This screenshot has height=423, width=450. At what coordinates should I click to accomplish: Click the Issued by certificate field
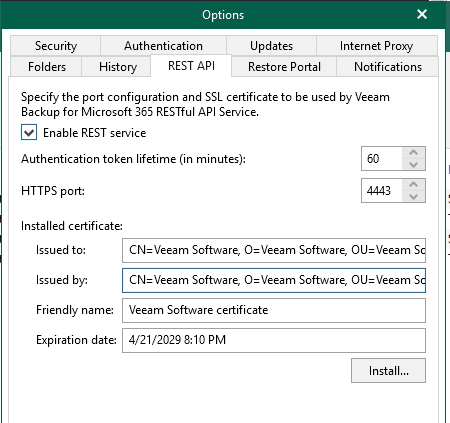coord(274,280)
